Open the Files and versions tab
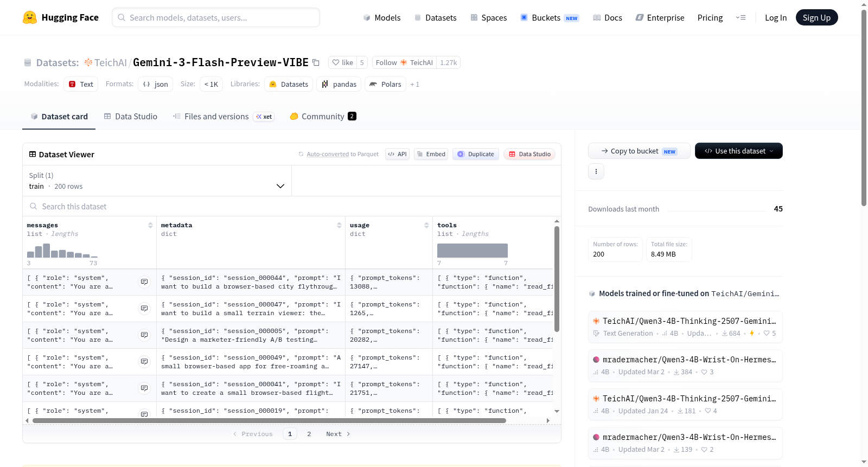This screenshot has height=467, width=868. point(223,116)
